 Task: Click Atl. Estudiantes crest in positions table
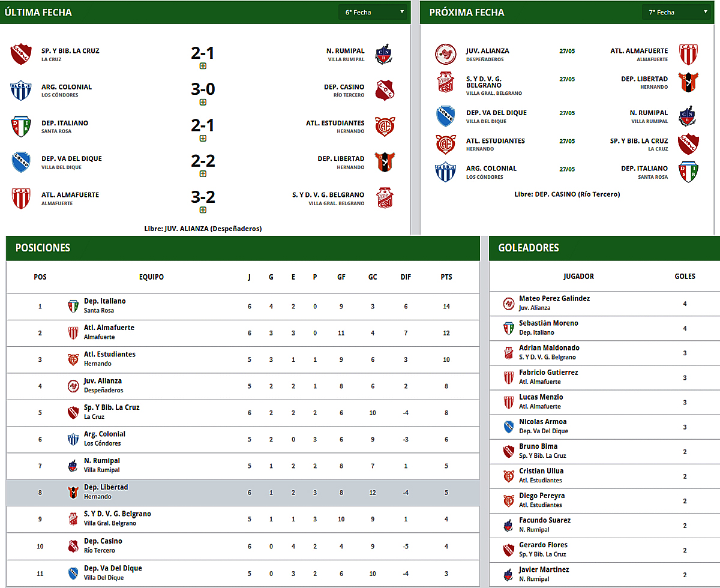73,359
